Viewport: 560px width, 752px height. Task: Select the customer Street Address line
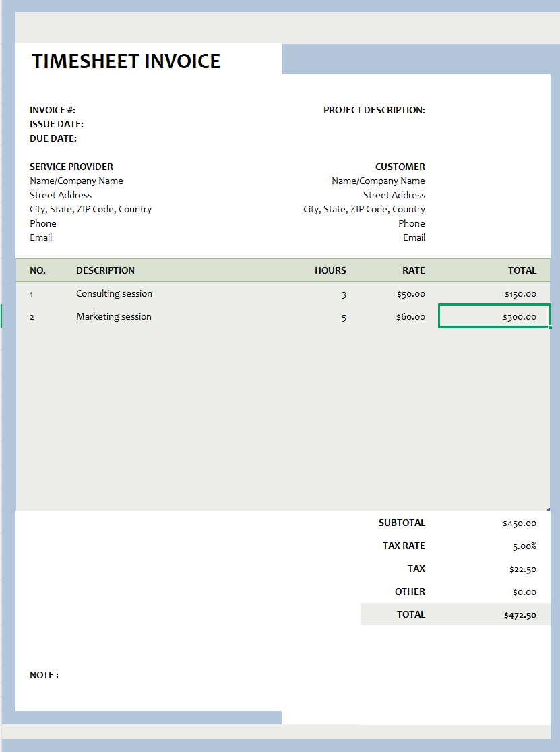coord(394,195)
